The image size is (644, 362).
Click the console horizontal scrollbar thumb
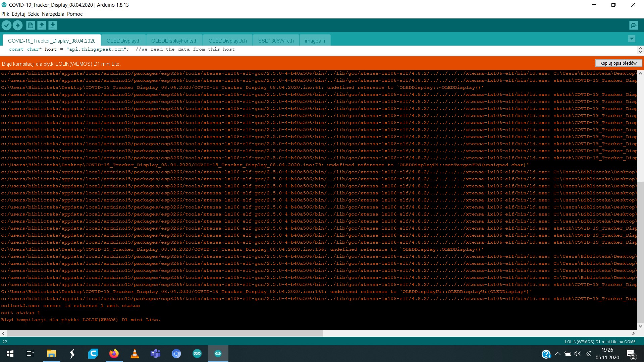[x=165, y=334]
